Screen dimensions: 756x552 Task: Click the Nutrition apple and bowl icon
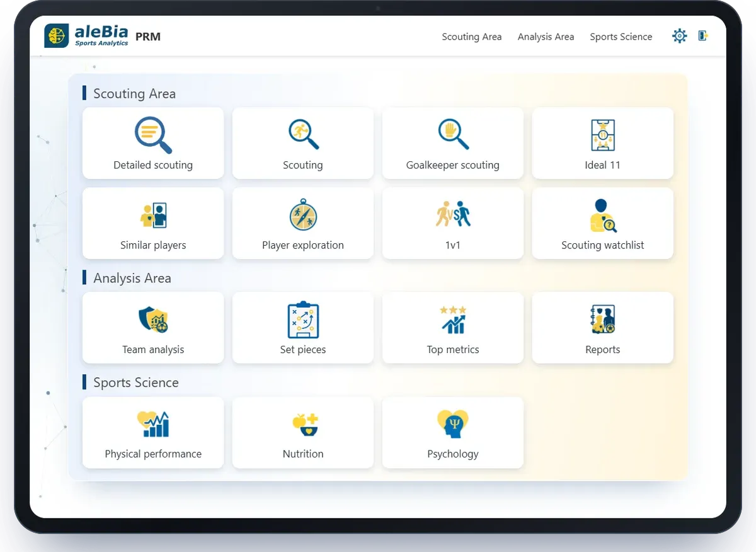point(305,424)
